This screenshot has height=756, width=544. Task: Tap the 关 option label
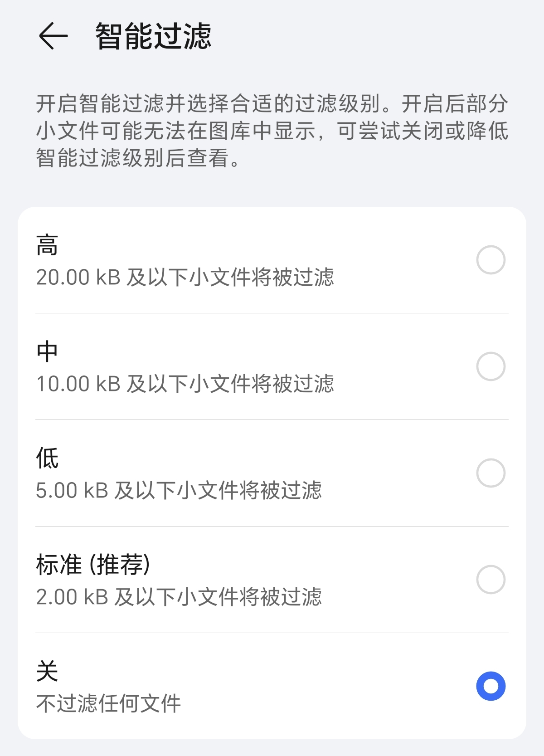47,671
